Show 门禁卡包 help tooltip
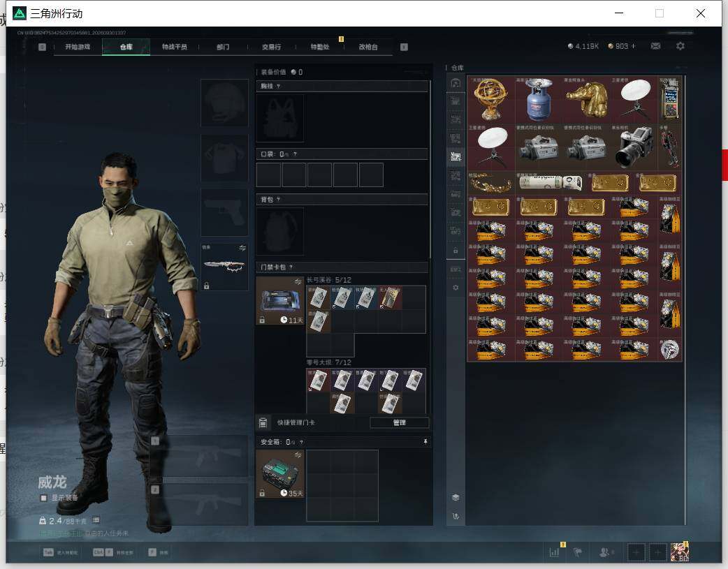 point(291,267)
